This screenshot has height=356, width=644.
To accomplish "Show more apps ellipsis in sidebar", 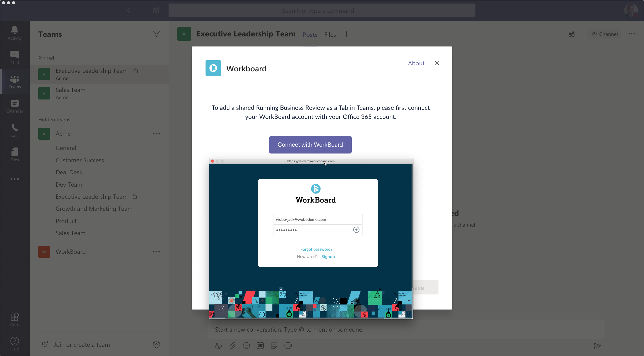I will tap(15, 179).
